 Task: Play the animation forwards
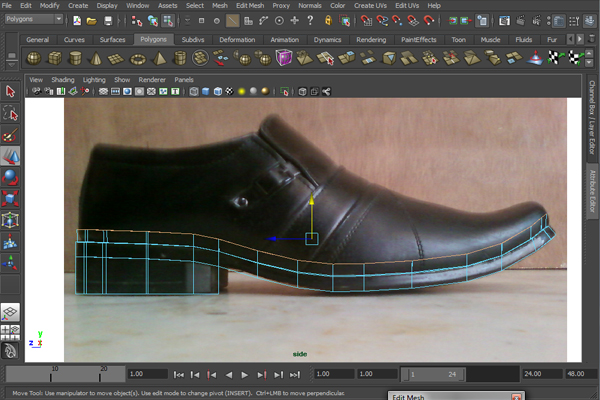[x=245, y=375]
